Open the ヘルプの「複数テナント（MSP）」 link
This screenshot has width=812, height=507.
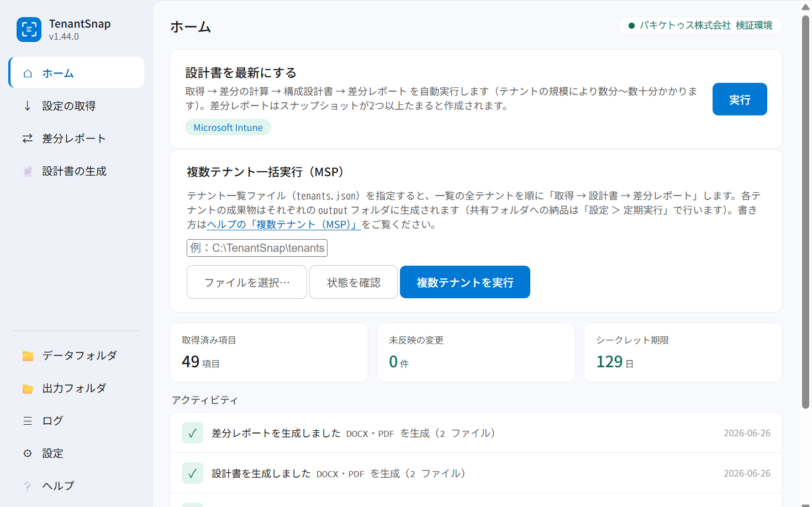pos(283,224)
